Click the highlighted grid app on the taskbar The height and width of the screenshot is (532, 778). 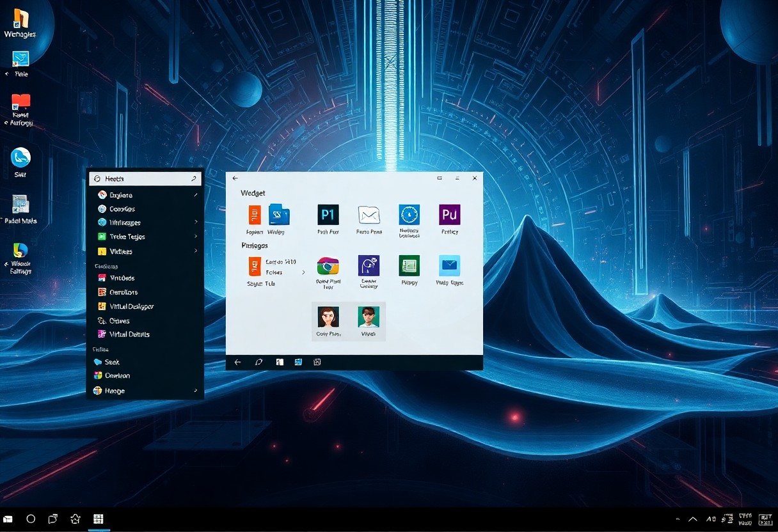click(99, 519)
